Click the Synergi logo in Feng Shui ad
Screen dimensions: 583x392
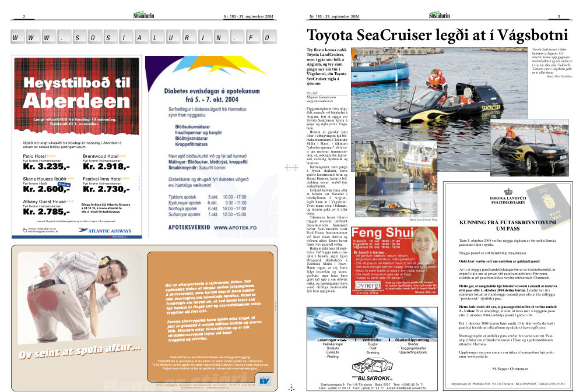coord(368,285)
